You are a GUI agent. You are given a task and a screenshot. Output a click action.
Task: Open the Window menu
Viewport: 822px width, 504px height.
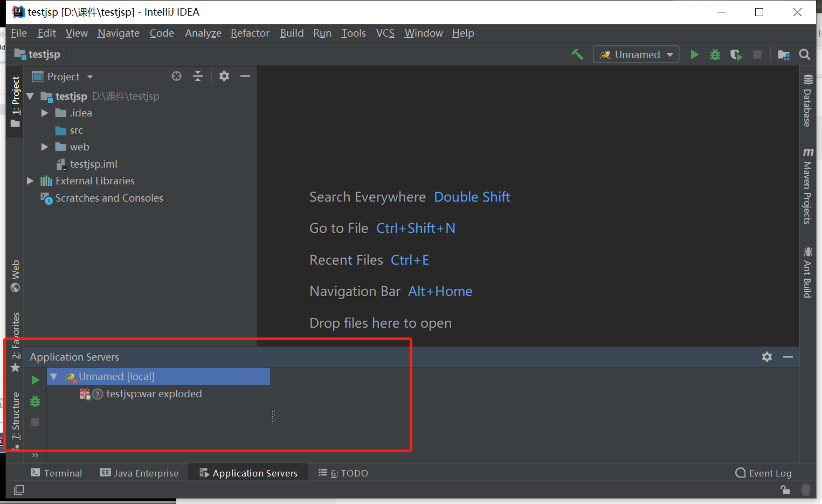point(424,33)
